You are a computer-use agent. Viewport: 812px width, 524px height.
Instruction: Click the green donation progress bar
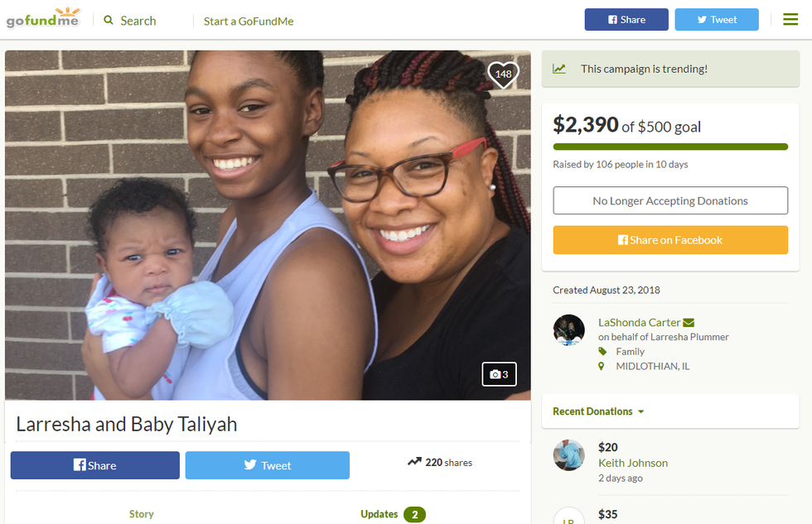670,147
